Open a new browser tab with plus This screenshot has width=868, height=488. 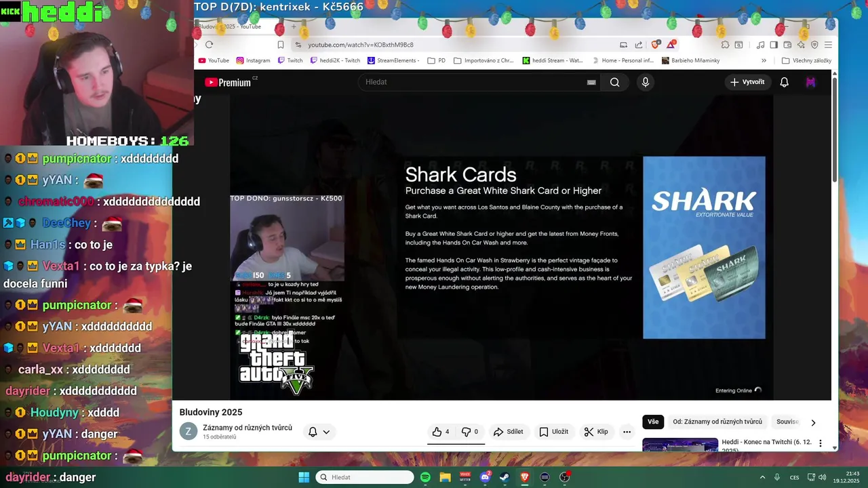coord(294,26)
